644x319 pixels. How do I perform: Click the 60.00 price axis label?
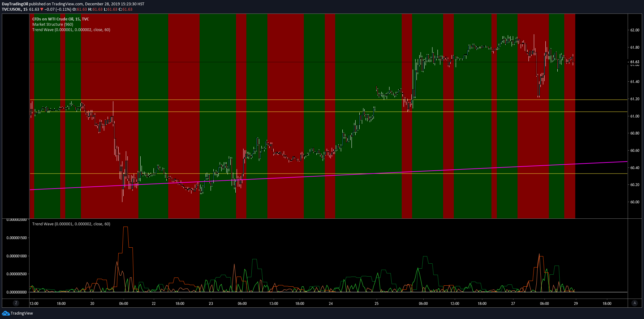pyautogui.click(x=635, y=202)
